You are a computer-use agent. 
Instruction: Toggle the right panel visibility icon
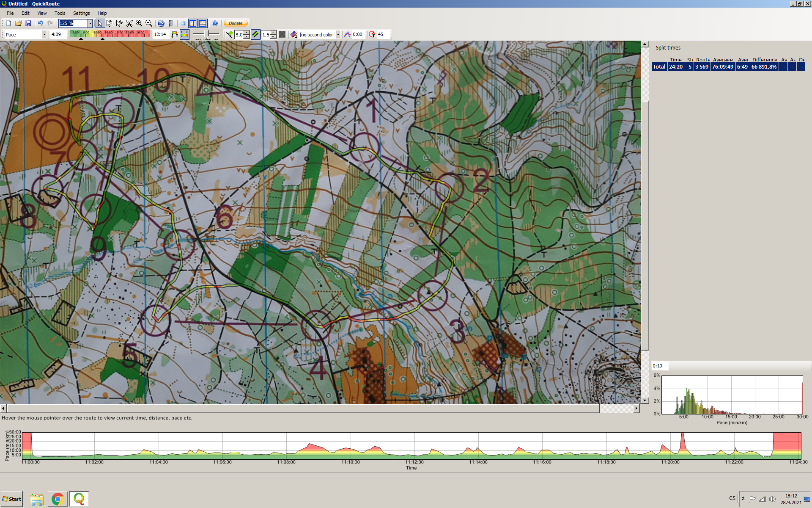point(193,23)
